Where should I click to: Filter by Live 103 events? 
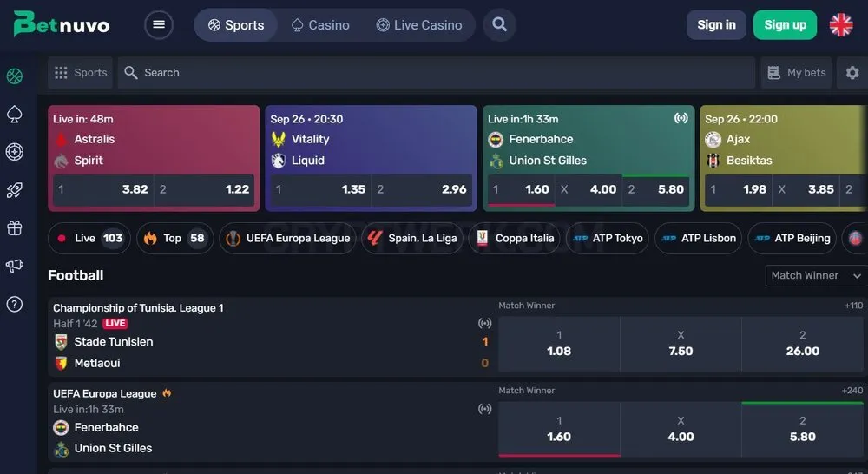(x=89, y=238)
